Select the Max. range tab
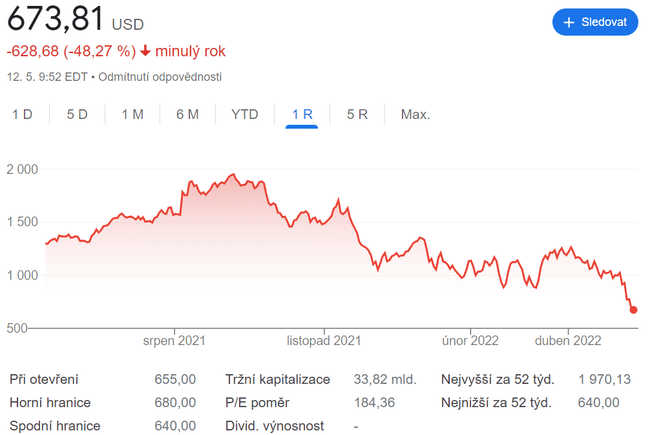 pyautogui.click(x=415, y=114)
